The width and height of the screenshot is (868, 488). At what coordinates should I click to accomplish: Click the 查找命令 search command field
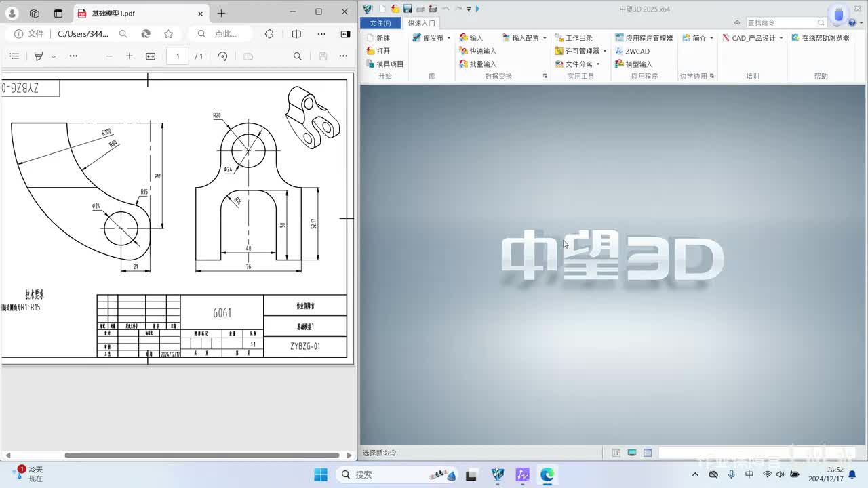click(786, 23)
